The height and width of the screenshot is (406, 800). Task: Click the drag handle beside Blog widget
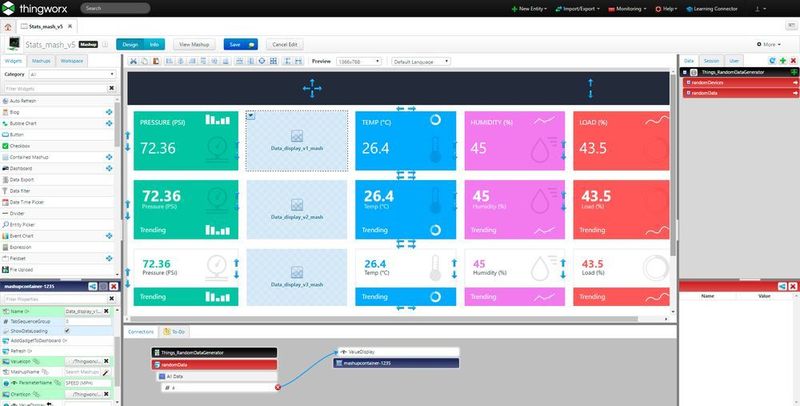click(x=109, y=112)
